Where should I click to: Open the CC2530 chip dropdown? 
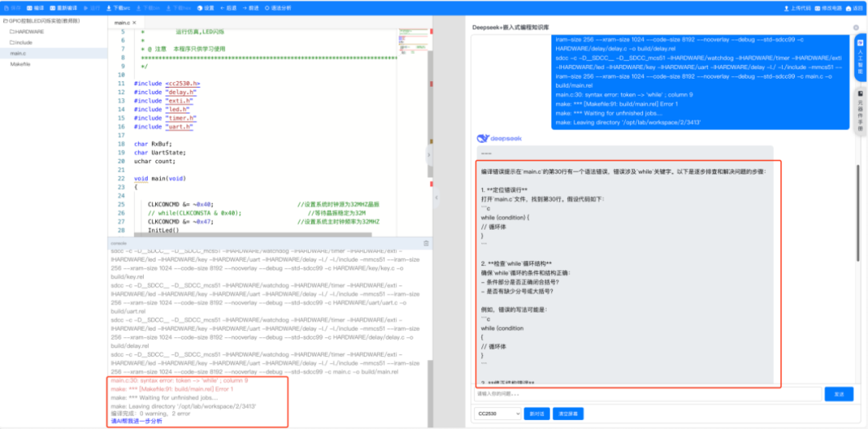tap(497, 414)
